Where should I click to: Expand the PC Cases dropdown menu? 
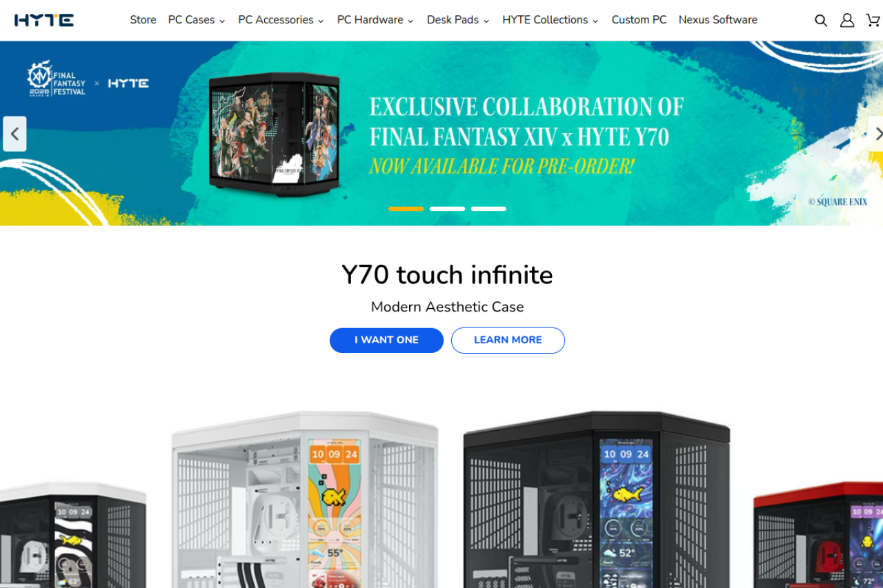click(x=197, y=20)
